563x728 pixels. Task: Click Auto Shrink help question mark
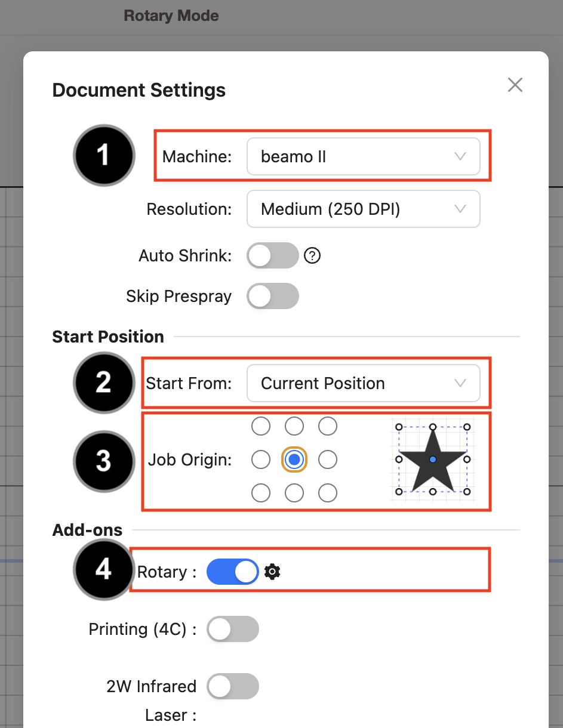coord(312,255)
